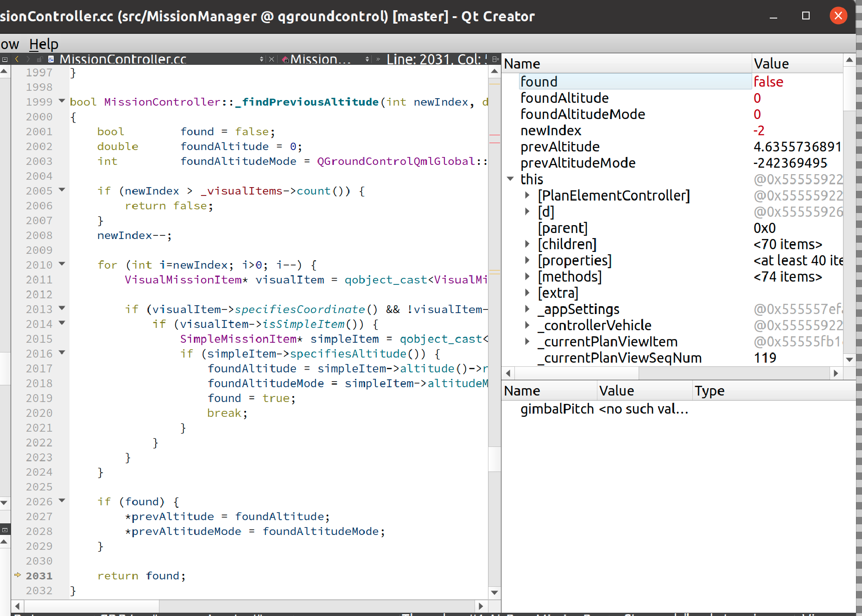
Task: Collapse the 'this' variable tree node
Action: point(510,179)
